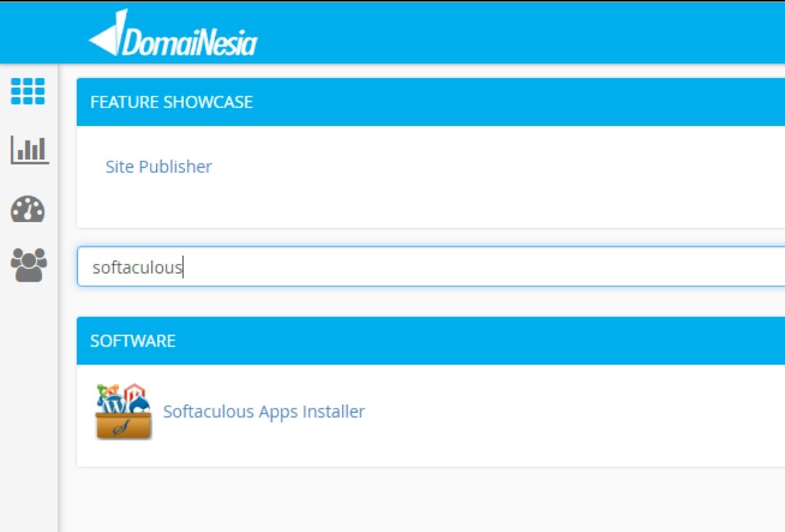Open the statistics bar chart icon
Image resolution: width=785 pixels, height=532 pixels.
coord(30,150)
